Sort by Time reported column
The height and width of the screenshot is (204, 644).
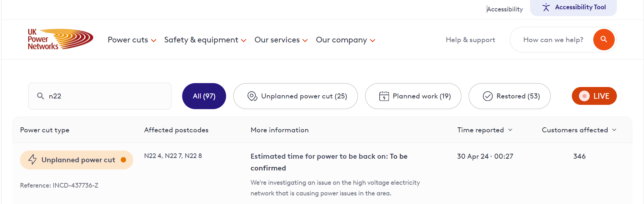(484, 130)
